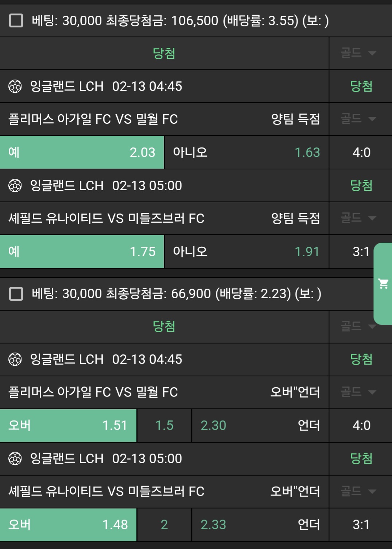Pick the 오버 1.51 option
This screenshot has width=392, height=549.
pos(68,425)
